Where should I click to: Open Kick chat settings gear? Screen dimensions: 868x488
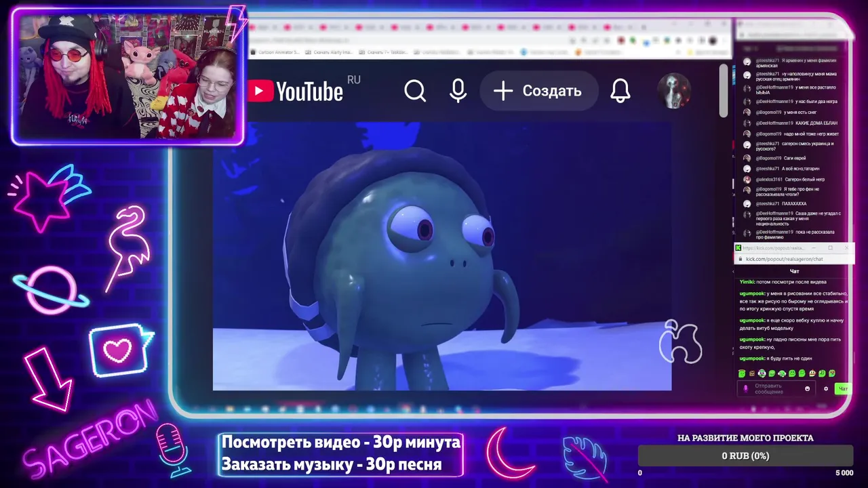coord(825,389)
